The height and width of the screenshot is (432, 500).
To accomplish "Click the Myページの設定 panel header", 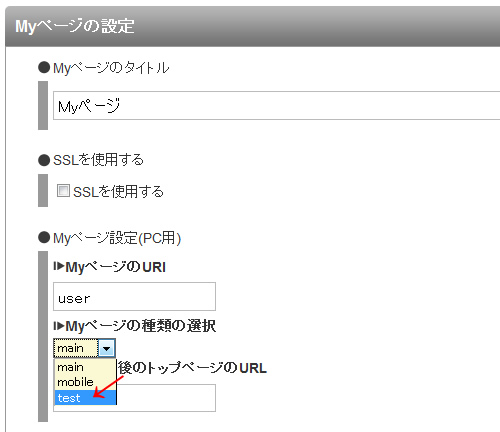I will click(x=252, y=26).
